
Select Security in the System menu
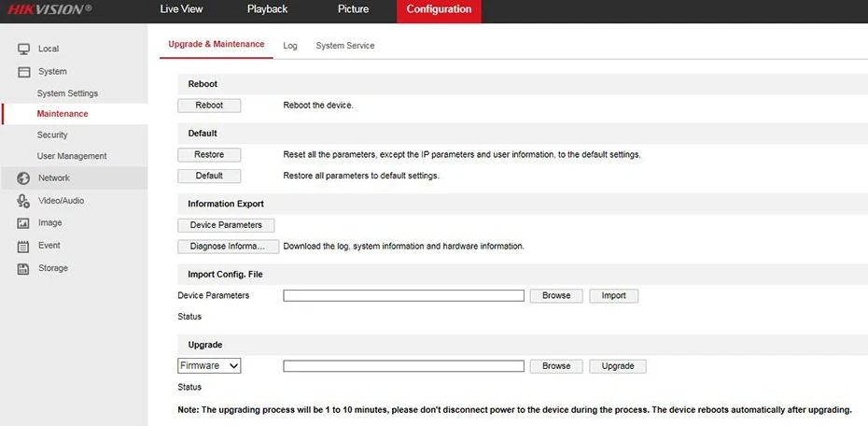tap(52, 135)
